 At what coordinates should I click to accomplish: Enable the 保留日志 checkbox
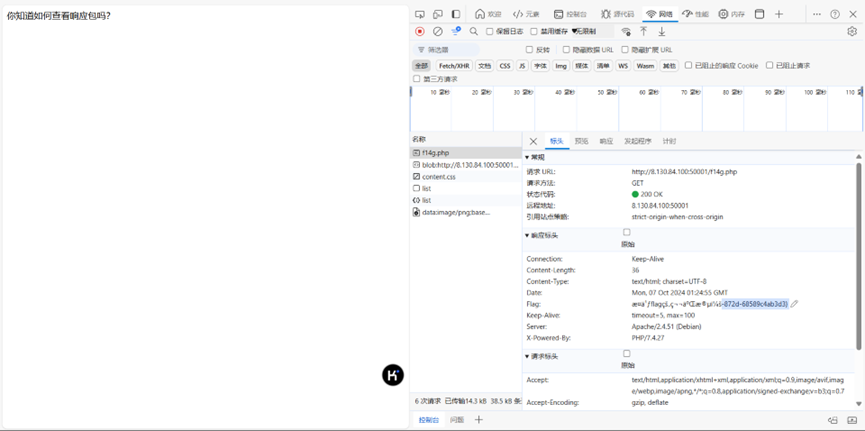pyautogui.click(x=490, y=32)
